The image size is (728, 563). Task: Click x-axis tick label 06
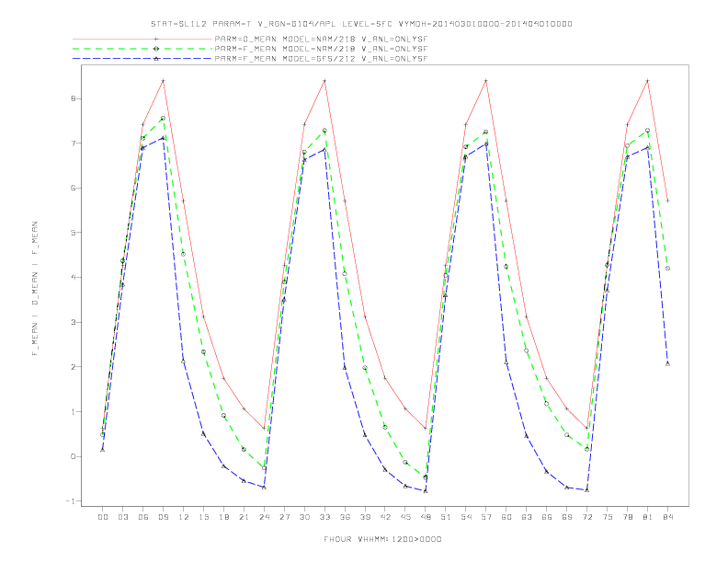point(143,517)
